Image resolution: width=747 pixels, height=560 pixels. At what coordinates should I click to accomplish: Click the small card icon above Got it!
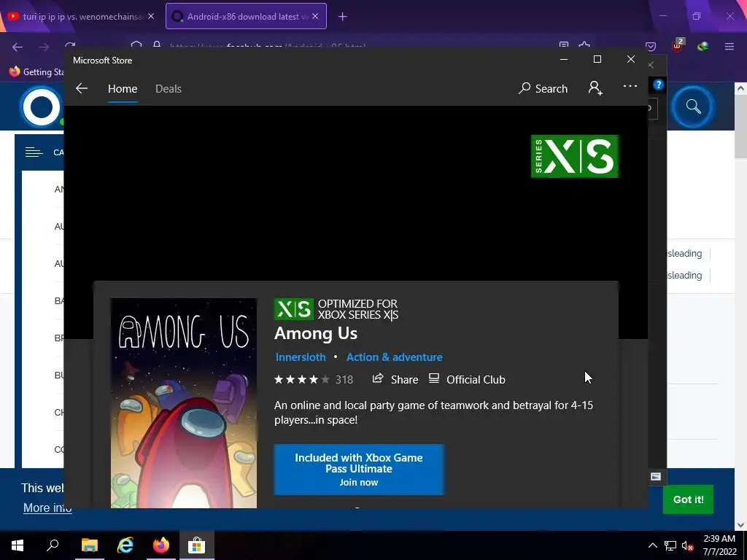pyautogui.click(x=656, y=477)
